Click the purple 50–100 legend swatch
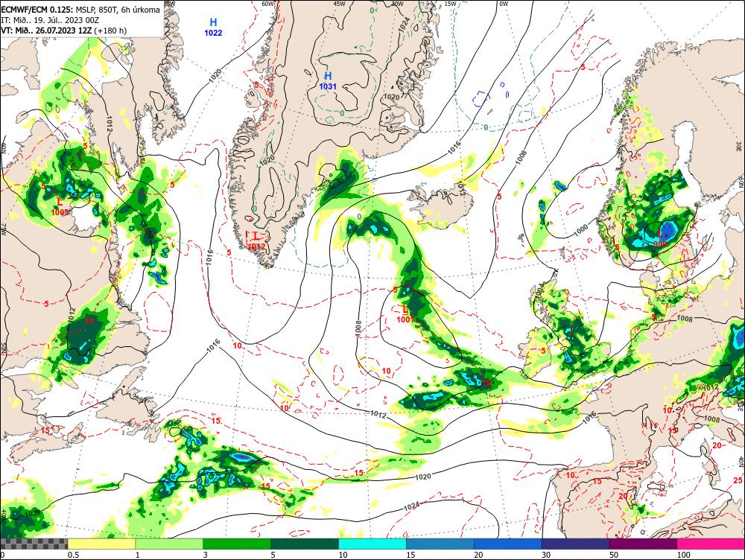 644,544
